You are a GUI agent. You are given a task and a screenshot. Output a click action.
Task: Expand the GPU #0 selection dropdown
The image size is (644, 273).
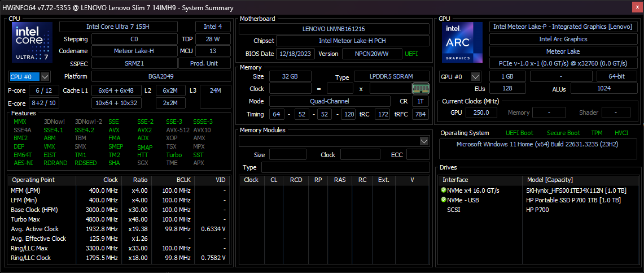460,77
